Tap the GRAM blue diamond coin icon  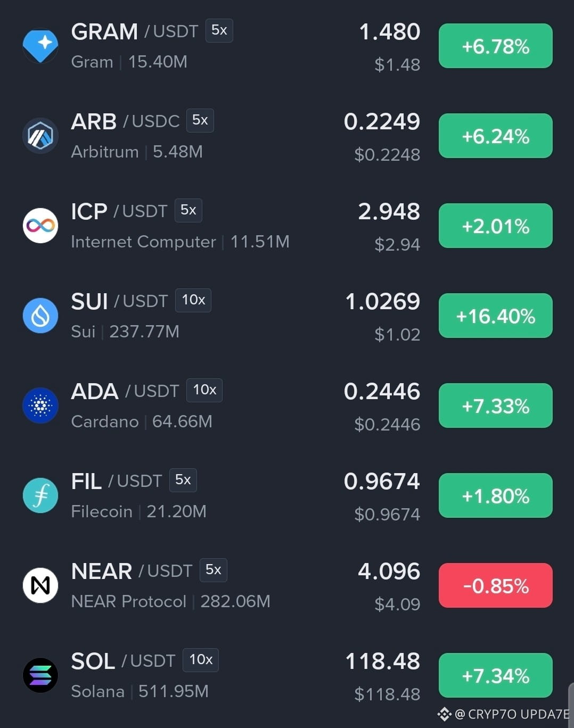(x=40, y=46)
